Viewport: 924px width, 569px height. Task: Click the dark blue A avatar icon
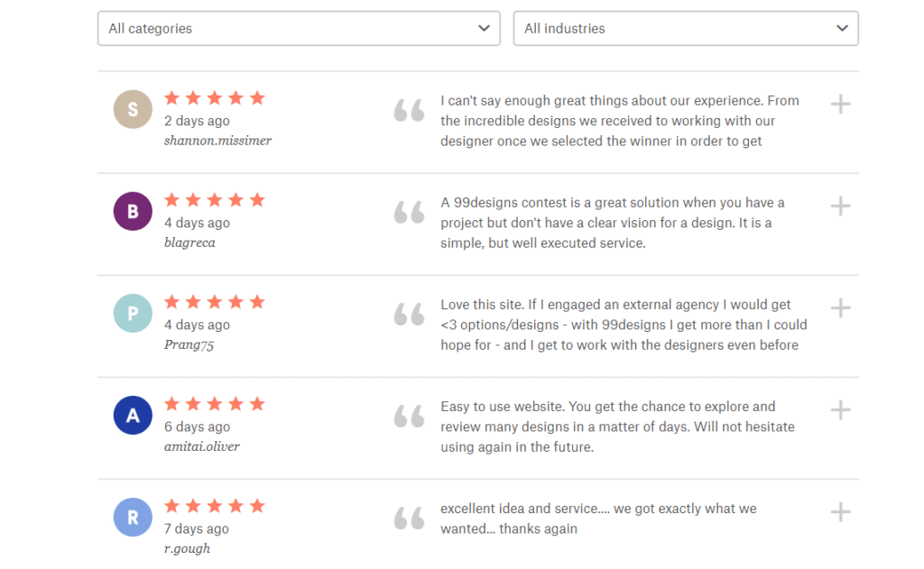[x=133, y=416]
